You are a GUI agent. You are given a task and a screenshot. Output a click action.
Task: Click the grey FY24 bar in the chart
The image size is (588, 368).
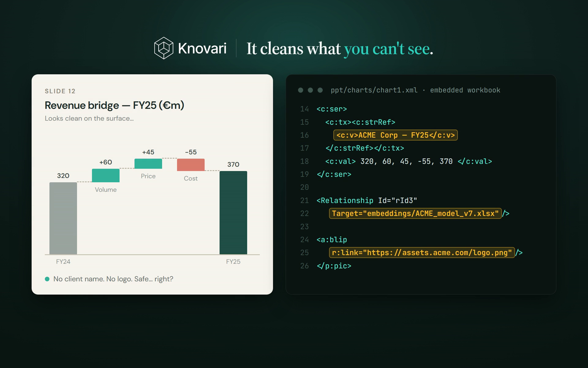pyautogui.click(x=63, y=218)
